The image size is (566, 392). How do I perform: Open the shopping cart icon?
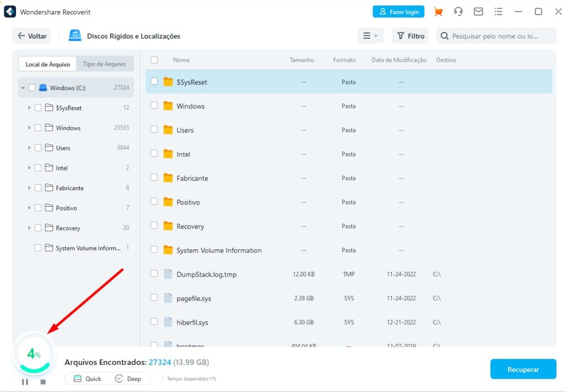click(438, 12)
